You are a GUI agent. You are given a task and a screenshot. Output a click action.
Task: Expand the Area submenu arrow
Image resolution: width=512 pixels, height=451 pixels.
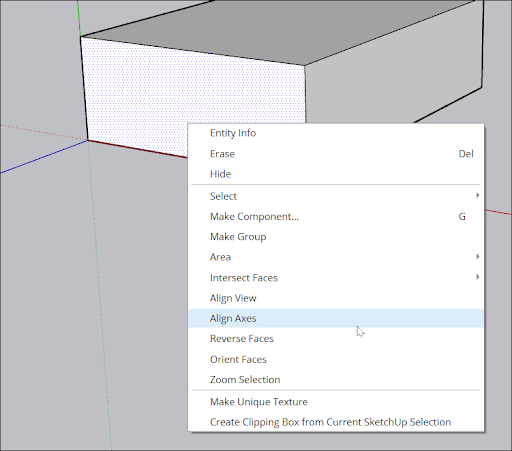pyautogui.click(x=478, y=256)
